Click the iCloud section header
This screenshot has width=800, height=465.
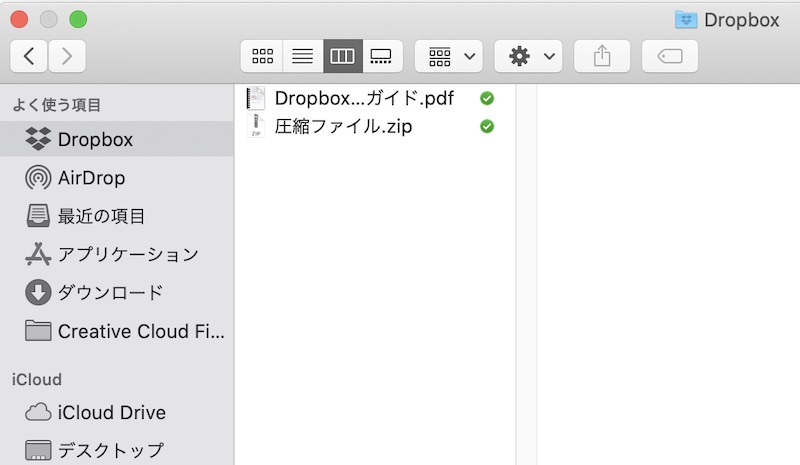click(37, 380)
